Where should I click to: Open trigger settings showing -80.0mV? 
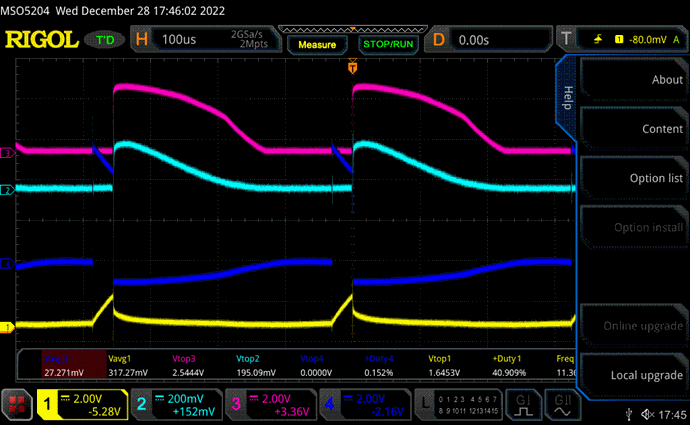point(625,40)
